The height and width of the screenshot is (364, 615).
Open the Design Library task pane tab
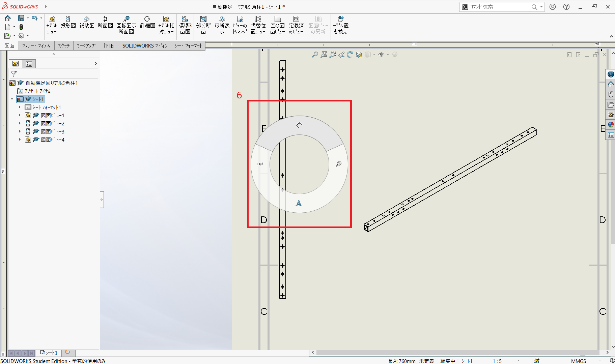[611, 94]
